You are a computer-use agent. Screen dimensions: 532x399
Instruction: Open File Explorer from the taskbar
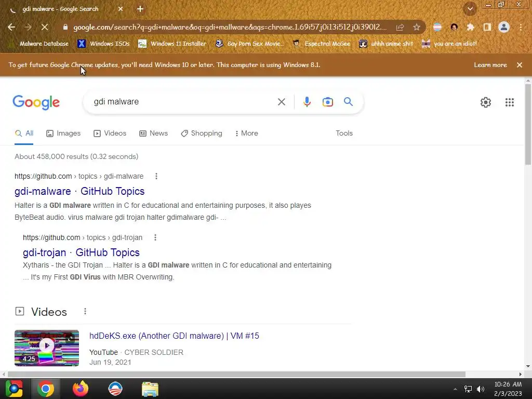[150, 389]
